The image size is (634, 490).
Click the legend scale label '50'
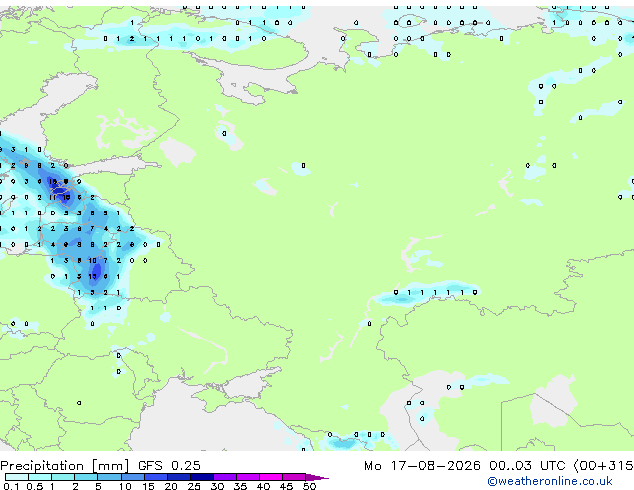tap(309, 486)
